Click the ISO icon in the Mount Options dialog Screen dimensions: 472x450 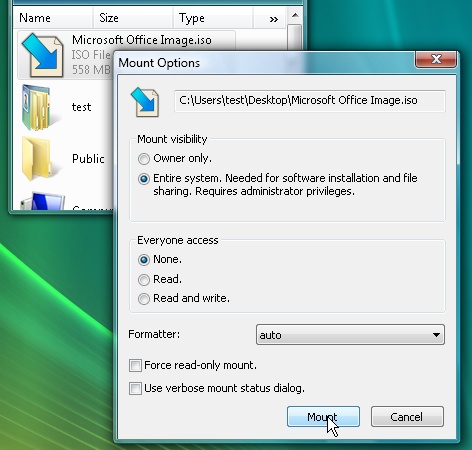pos(145,102)
